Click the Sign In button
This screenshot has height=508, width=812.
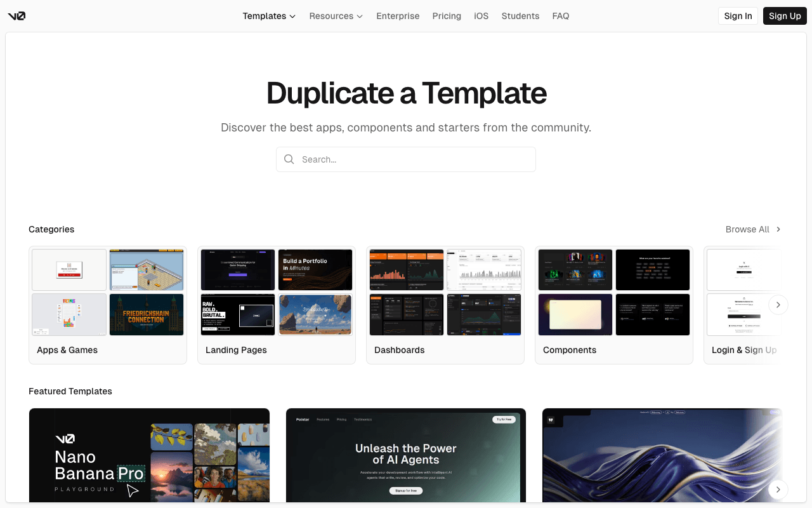[738, 16]
